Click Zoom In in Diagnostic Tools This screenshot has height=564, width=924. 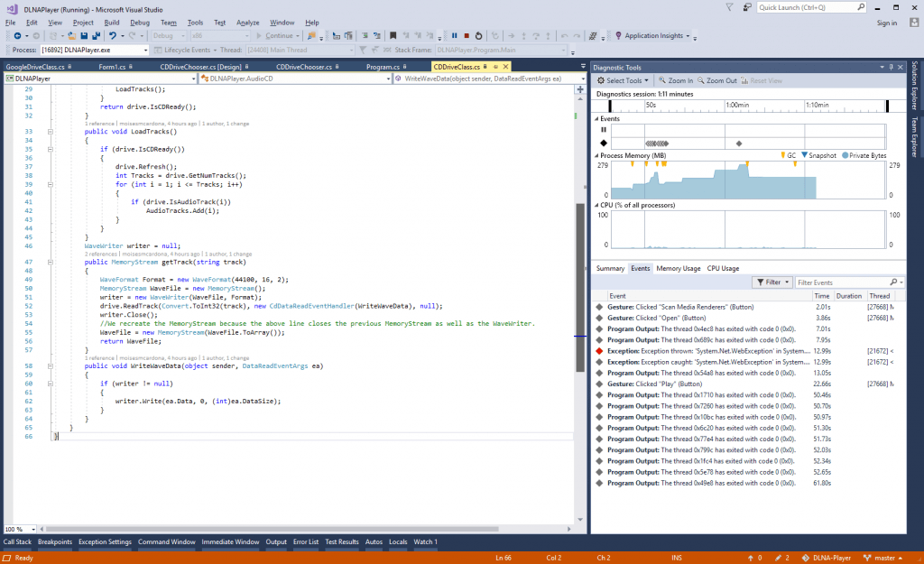(x=675, y=80)
